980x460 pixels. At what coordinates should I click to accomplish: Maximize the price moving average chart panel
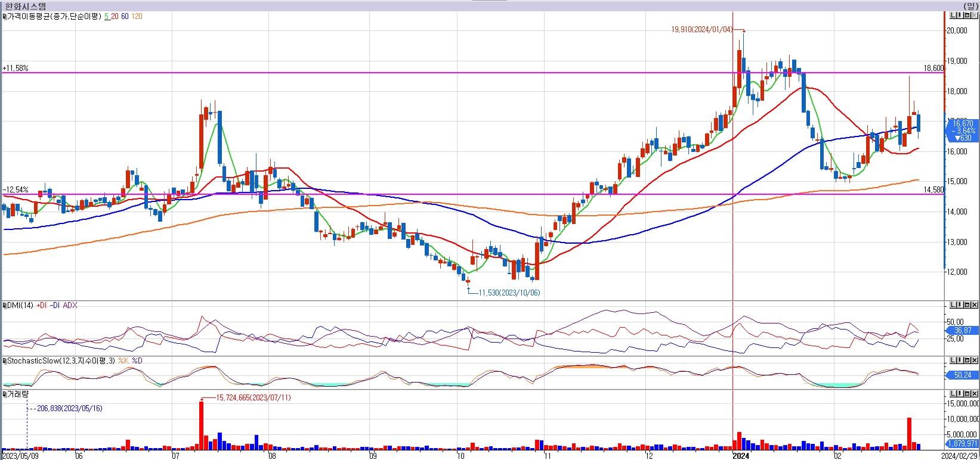(967, 15)
